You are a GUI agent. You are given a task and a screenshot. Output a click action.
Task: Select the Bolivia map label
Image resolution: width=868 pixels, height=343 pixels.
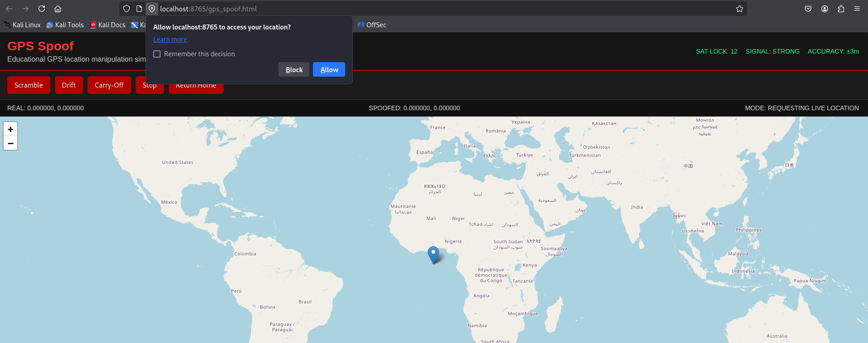coord(268,307)
